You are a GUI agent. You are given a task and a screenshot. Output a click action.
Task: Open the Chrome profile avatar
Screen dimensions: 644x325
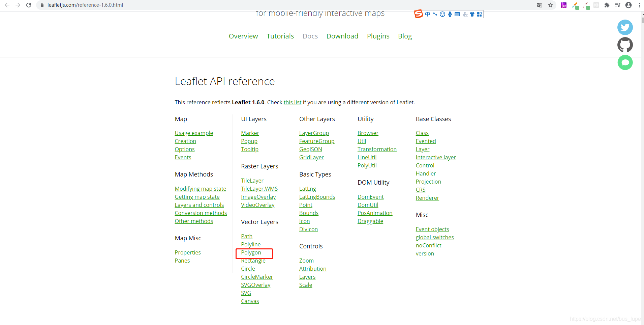[x=628, y=5]
